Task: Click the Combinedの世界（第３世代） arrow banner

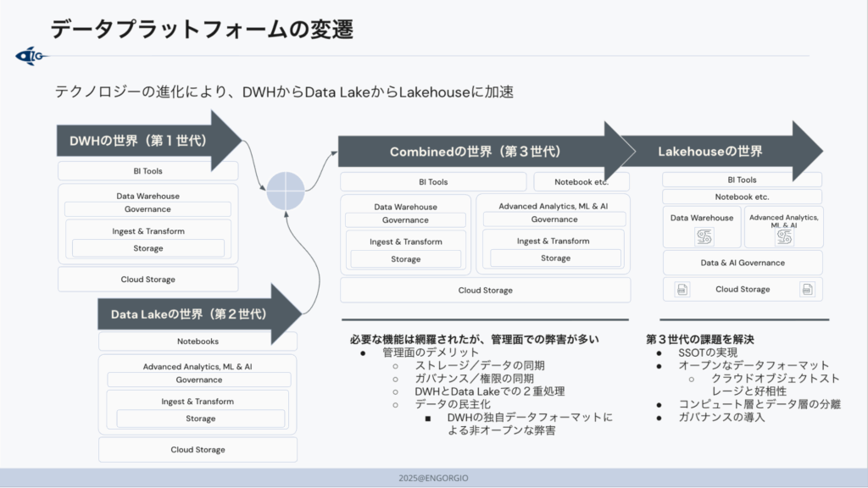Action: point(475,152)
